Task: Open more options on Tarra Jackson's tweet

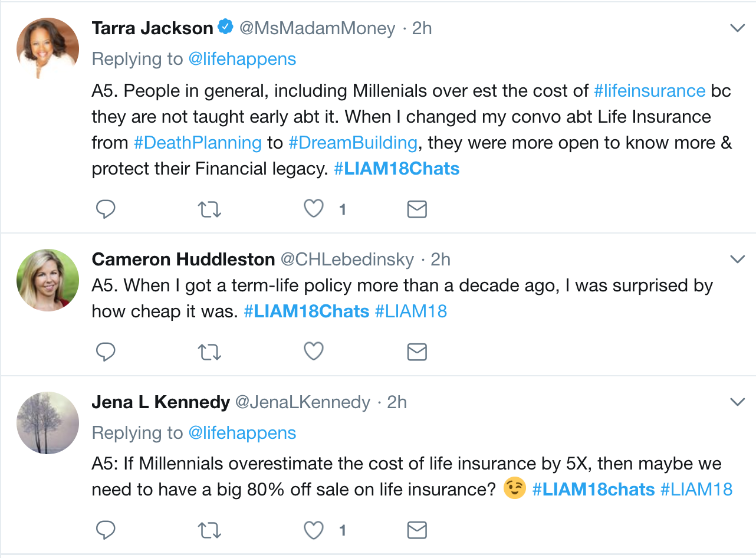Action: pos(738,28)
